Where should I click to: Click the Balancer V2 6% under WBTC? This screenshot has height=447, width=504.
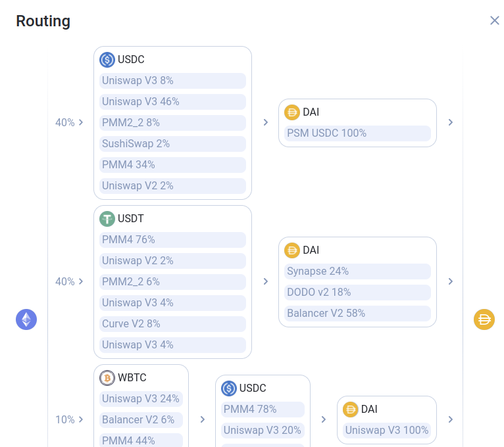(x=141, y=420)
